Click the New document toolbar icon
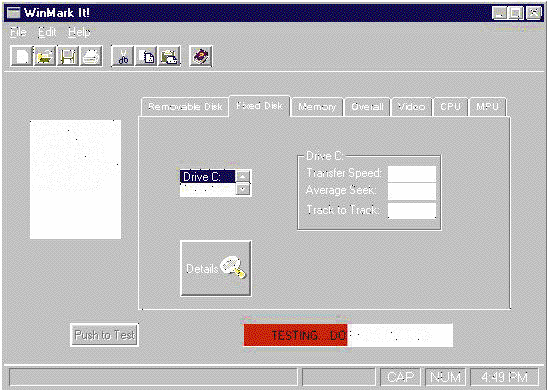This screenshot has height=391, width=548. (22, 56)
